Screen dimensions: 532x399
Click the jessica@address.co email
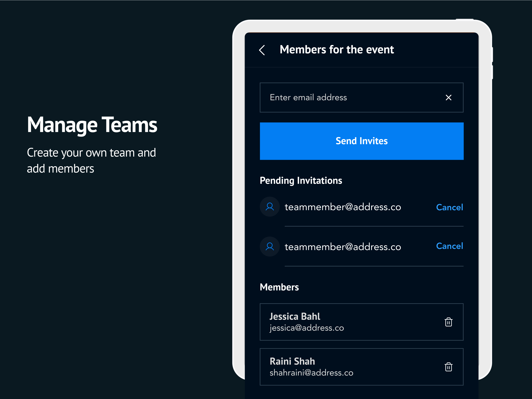307,328
